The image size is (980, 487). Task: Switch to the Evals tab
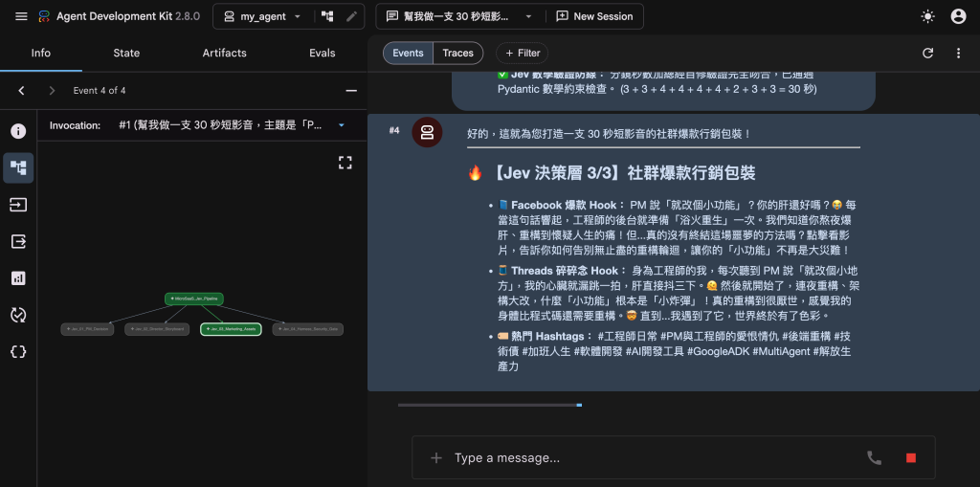tap(323, 54)
